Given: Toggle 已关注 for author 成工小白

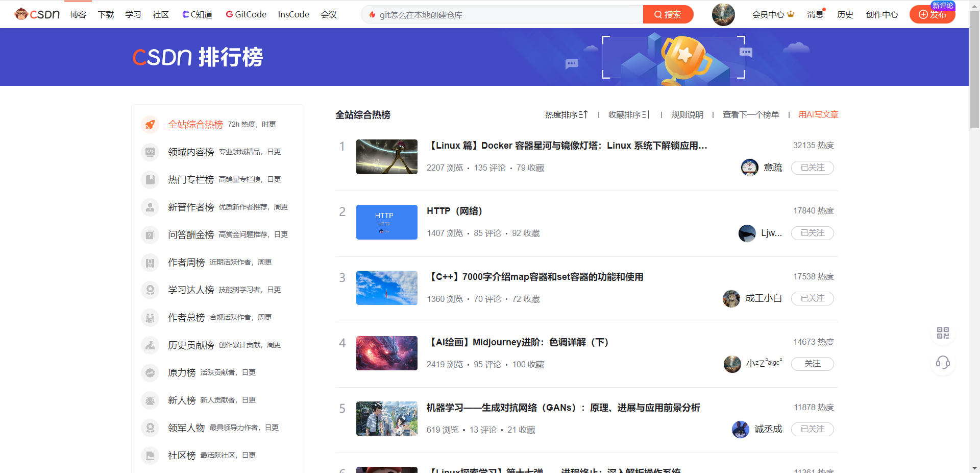Looking at the screenshot, I should point(812,298).
